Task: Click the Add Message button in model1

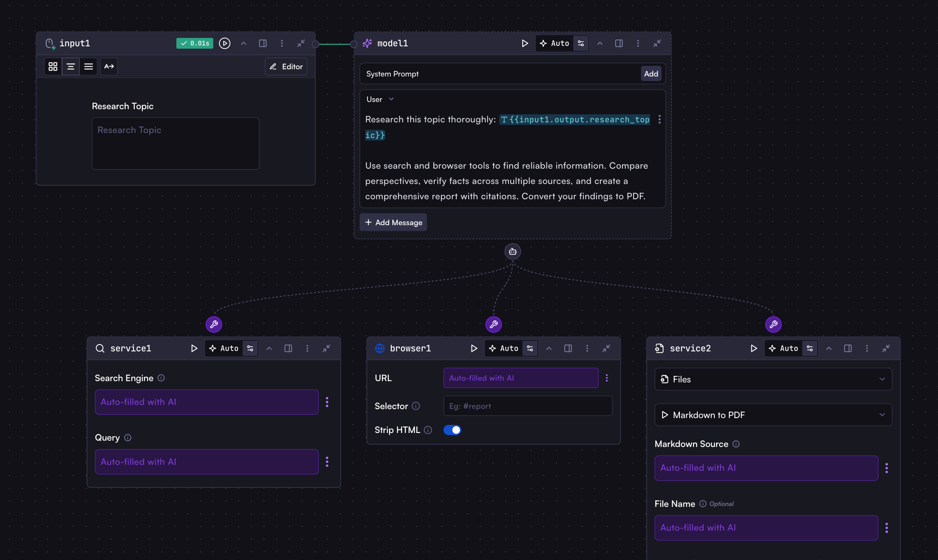Action: [x=392, y=222]
